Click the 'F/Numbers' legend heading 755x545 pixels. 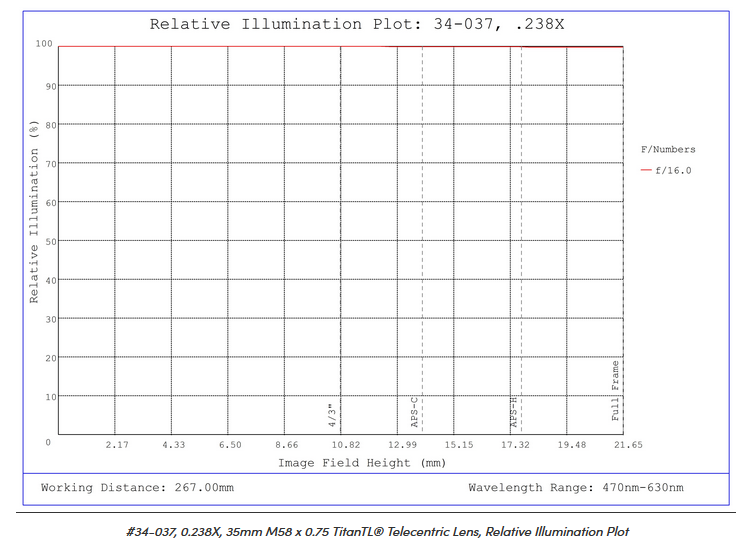coord(668,150)
